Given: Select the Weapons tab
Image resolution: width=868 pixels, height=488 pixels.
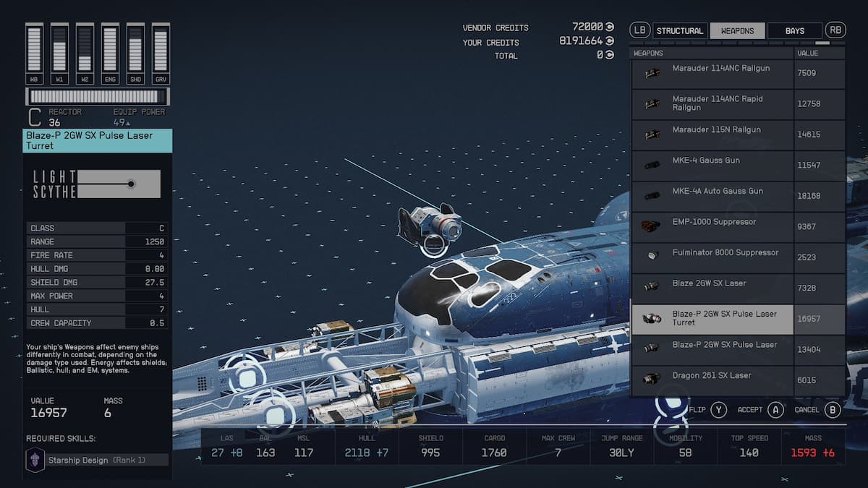Looking at the screenshot, I should tap(737, 30).
